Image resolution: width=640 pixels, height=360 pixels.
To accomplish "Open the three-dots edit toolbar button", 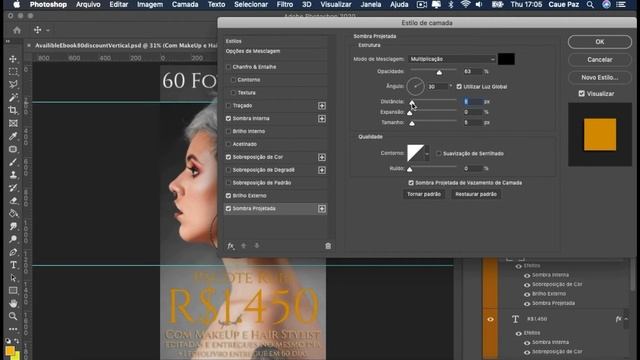I will click(x=13, y=329).
